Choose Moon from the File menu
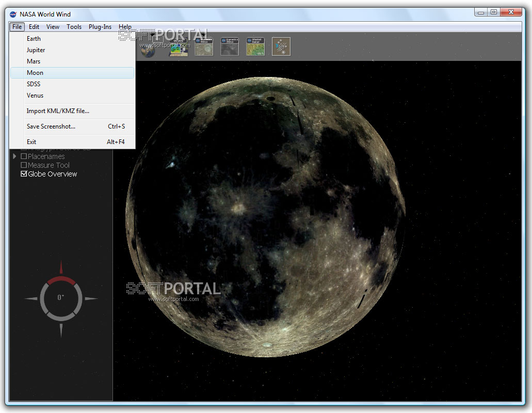This screenshot has width=532, height=413. tap(35, 73)
